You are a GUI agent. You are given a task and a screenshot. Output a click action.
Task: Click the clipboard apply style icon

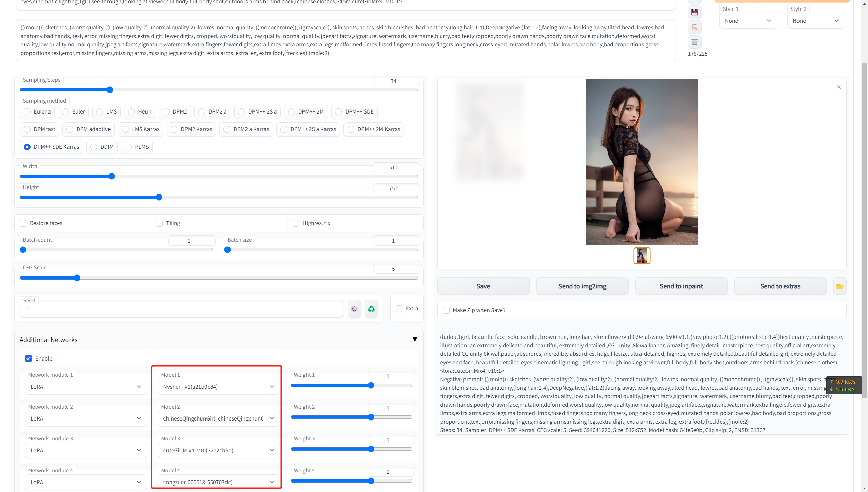click(x=694, y=27)
